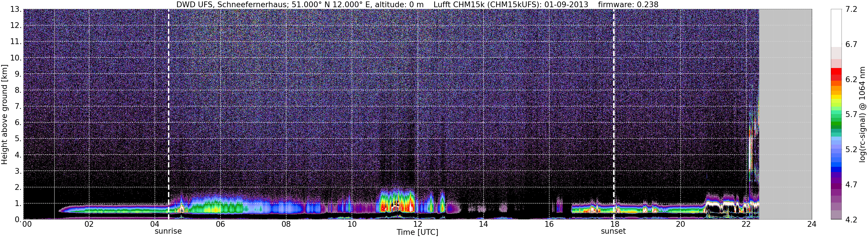Click the time-axis tick label '04'
Viewport: 868px width, 238px height.
[x=154, y=224]
